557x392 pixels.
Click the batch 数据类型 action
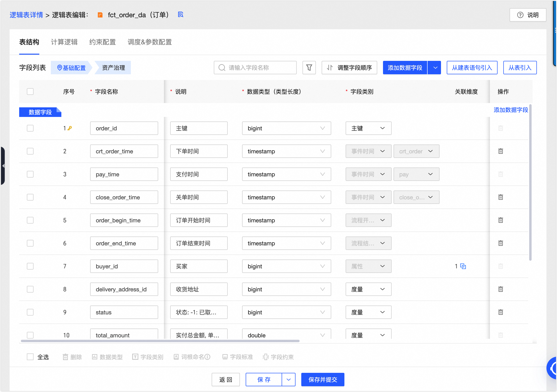(x=107, y=357)
